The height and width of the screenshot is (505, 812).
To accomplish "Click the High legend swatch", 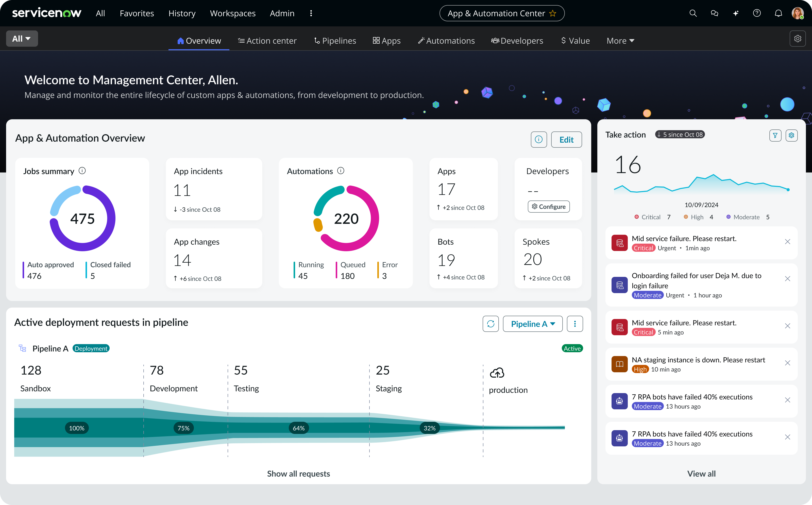I will (686, 217).
